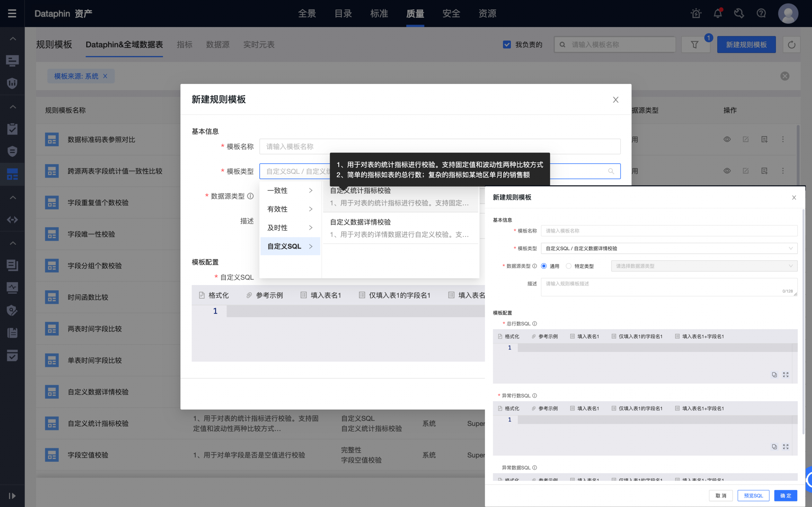Confirm with the 确定 button
The image size is (812, 507).
(785, 496)
